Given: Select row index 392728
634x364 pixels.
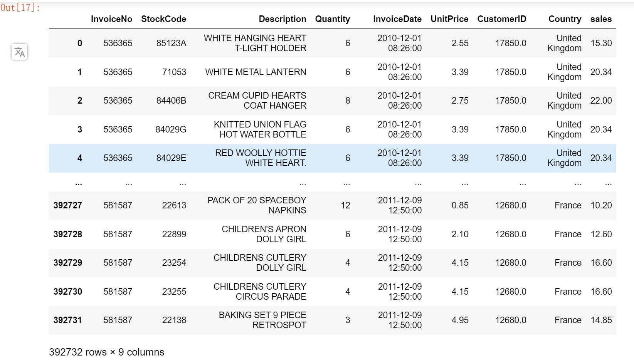Looking at the screenshot, I should (x=68, y=234).
